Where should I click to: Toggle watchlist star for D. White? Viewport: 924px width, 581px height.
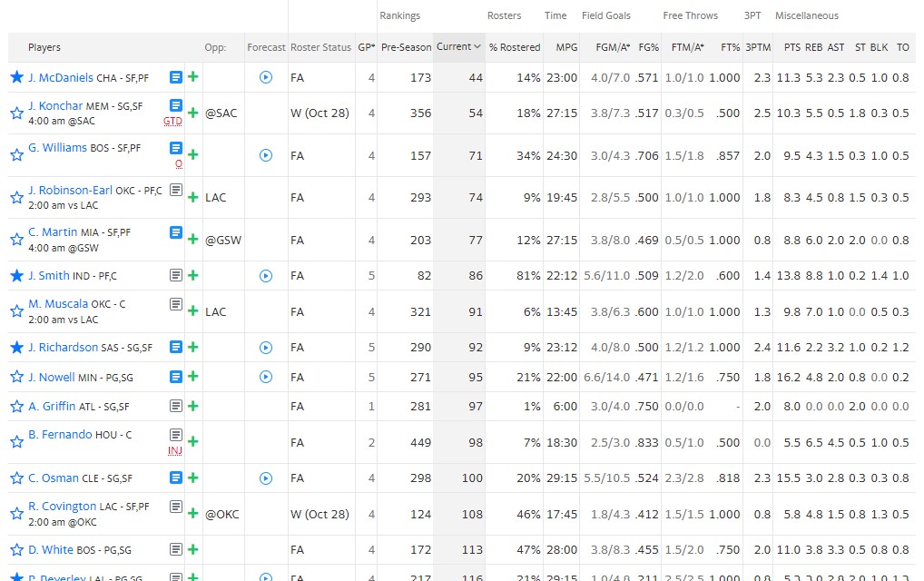(x=16, y=550)
